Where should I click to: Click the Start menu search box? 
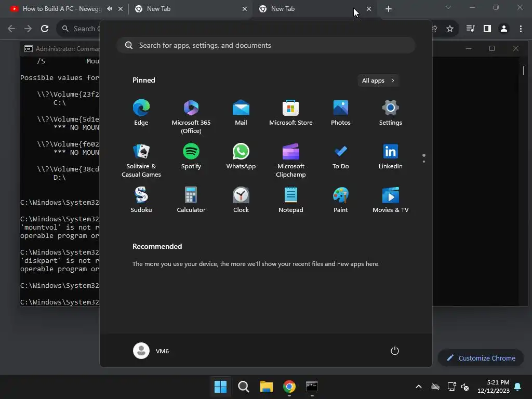coord(266,45)
